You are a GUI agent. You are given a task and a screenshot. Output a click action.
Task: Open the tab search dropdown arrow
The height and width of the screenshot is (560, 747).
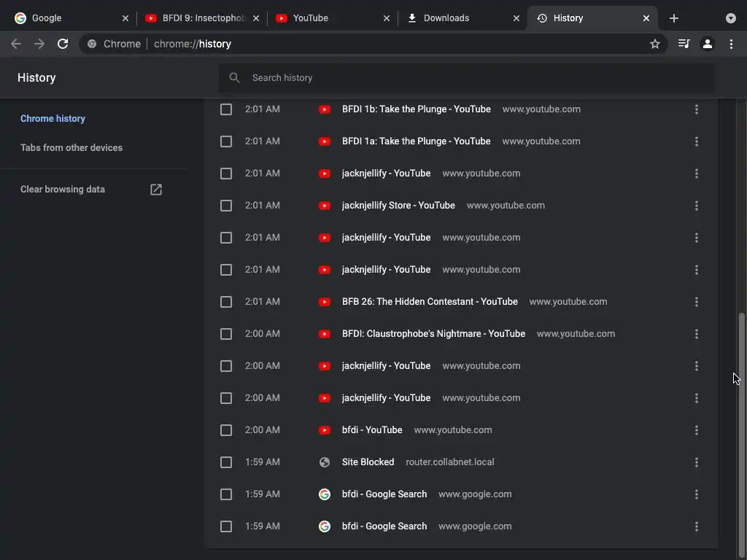pyautogui.click(x=731, y=18)
